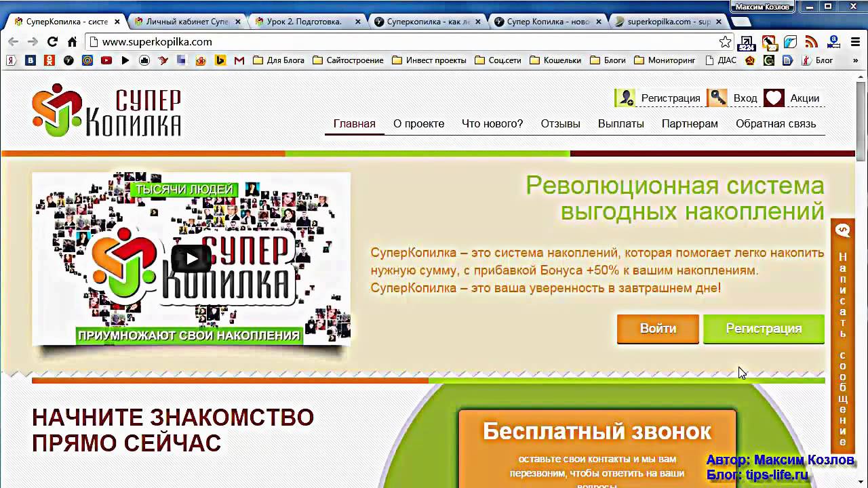Click the heart icon next to Акции
868x488 pixels.
coord(774,98)
